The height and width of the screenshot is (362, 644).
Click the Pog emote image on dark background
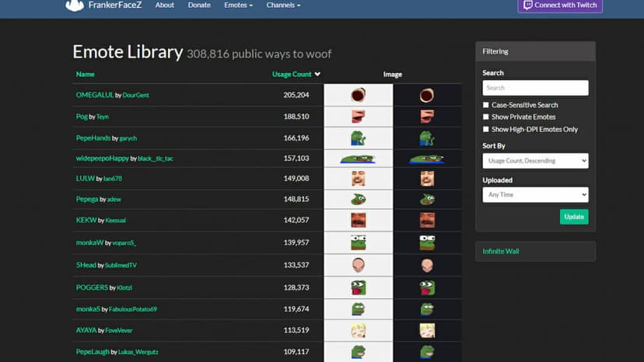tap(427, 117)
